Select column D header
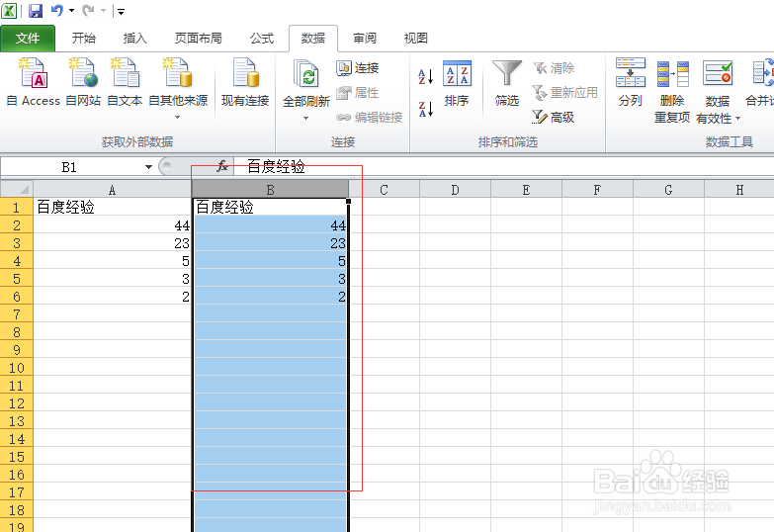 tap(455, 190)
